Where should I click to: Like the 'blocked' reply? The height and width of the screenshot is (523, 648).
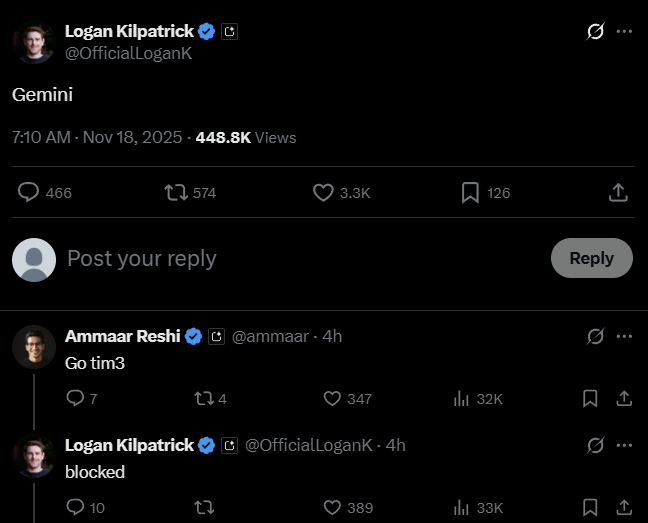(333, 508)
